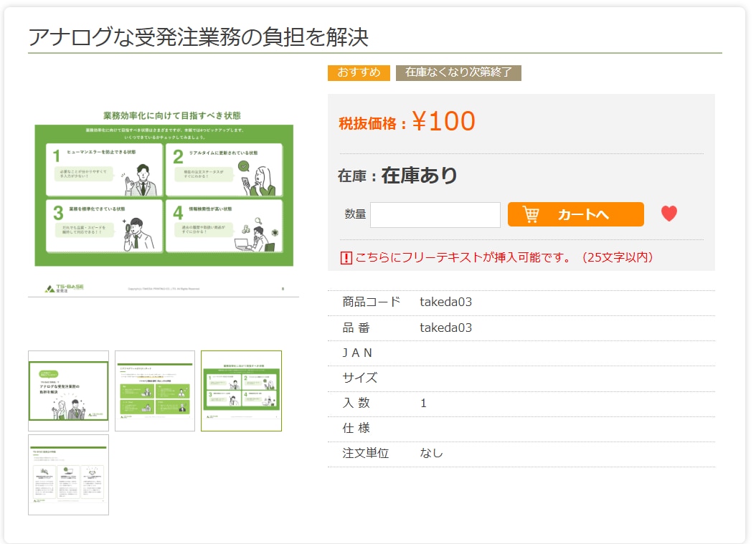Add product to favorites with heart icon
This screenshot has width=756, height=544.
[668, 214]
